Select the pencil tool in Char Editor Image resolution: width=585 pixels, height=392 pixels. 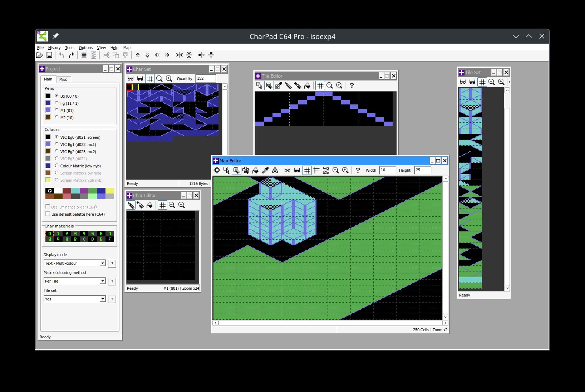click(x=131, y=205)
